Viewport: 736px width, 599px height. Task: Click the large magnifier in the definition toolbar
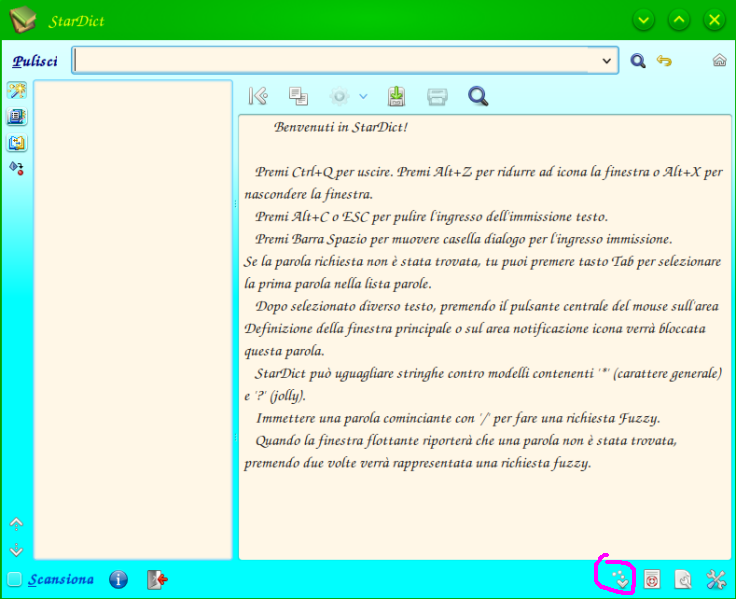(x=478, y=96)
